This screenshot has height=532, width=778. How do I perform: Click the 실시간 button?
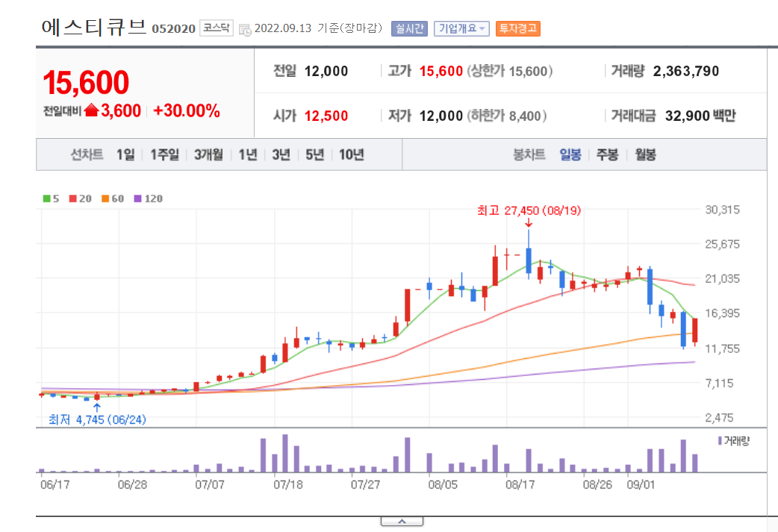[409, 29]
